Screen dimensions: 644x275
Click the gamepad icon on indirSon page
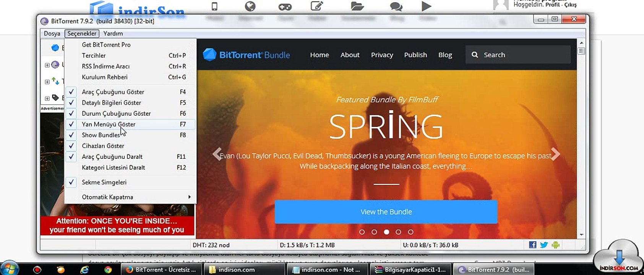click(285, 6)
